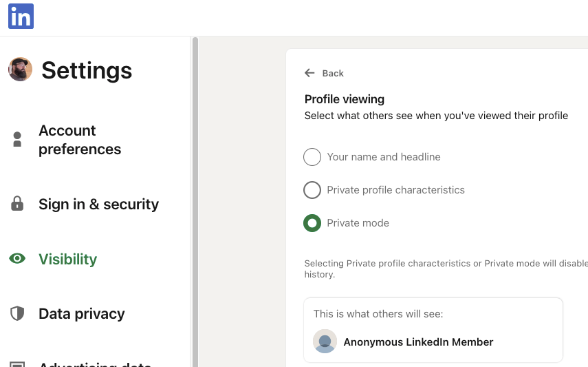Choose the Private profile characteristics radio button

pos(312,190)
